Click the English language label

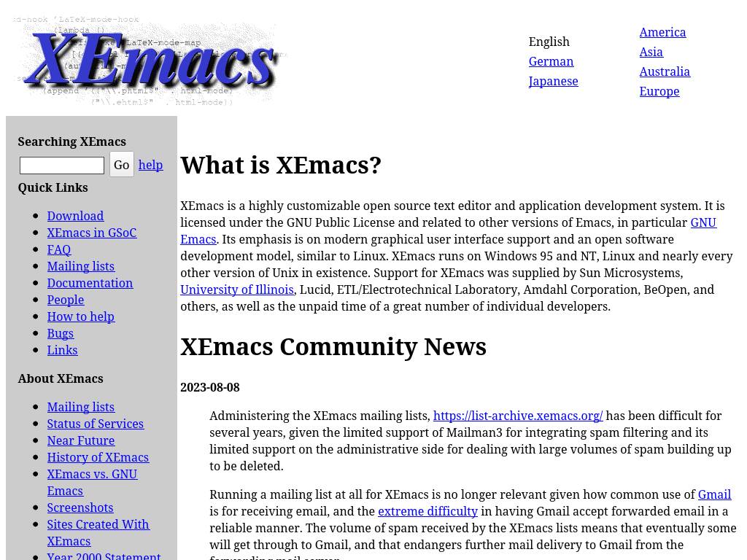coord(549,42)
